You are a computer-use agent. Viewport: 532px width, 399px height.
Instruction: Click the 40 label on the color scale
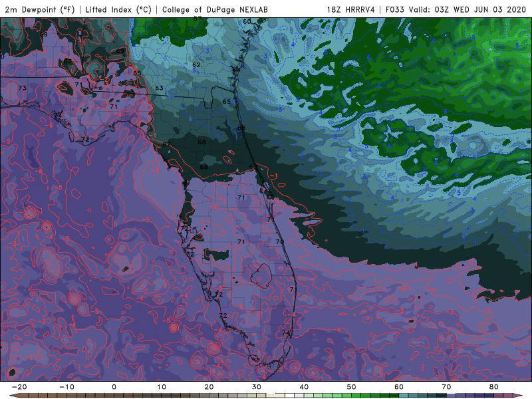tap(304, 387)
